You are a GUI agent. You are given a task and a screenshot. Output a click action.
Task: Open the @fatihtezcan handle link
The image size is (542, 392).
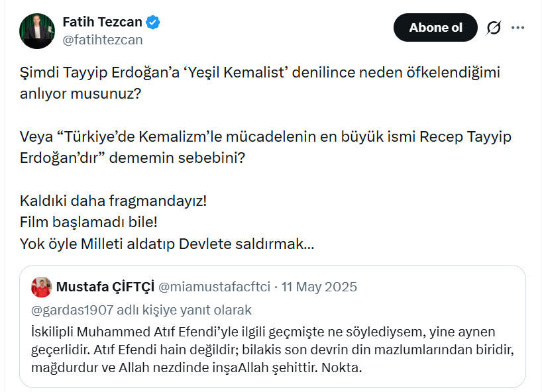coord(102,40)
